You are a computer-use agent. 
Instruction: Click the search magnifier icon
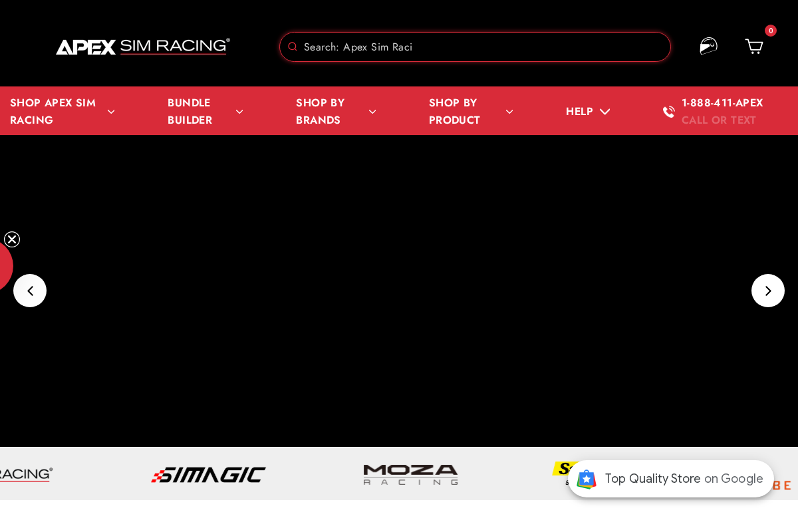tap(293, 47)
